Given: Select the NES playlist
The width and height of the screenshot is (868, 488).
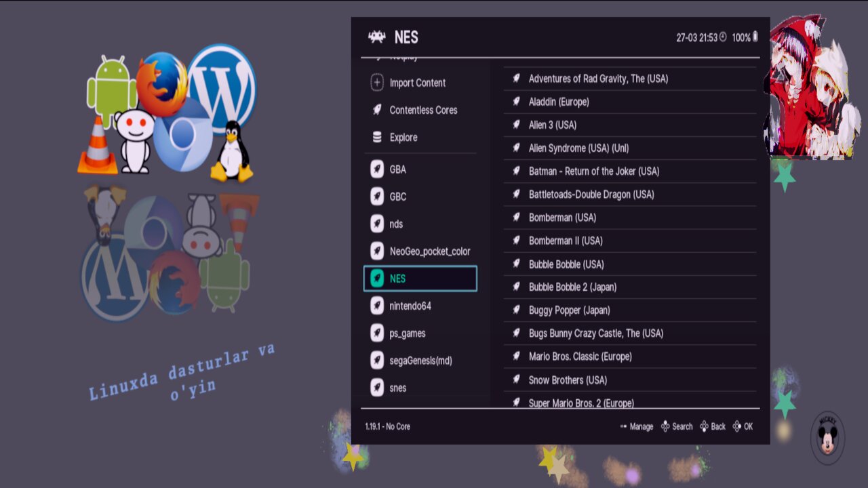Looking at the screenshot, I should coord(420,279).
